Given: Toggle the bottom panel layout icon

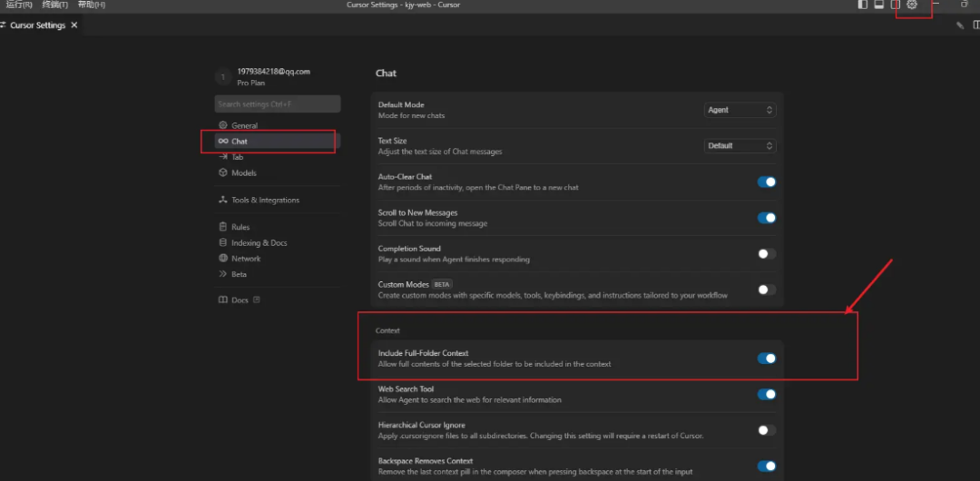Looking at the screenshot, I should point(878,5).
